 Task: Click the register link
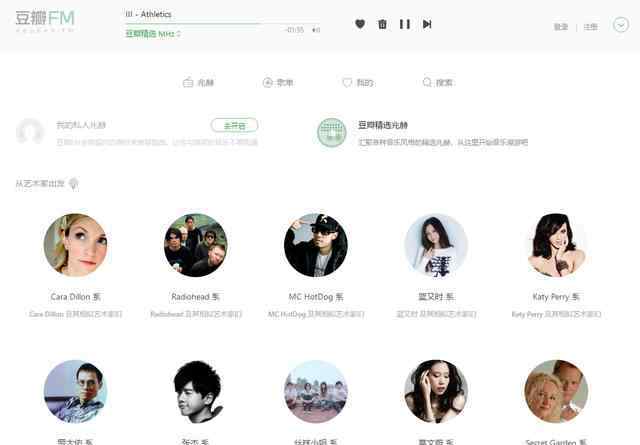pos(590,27)
